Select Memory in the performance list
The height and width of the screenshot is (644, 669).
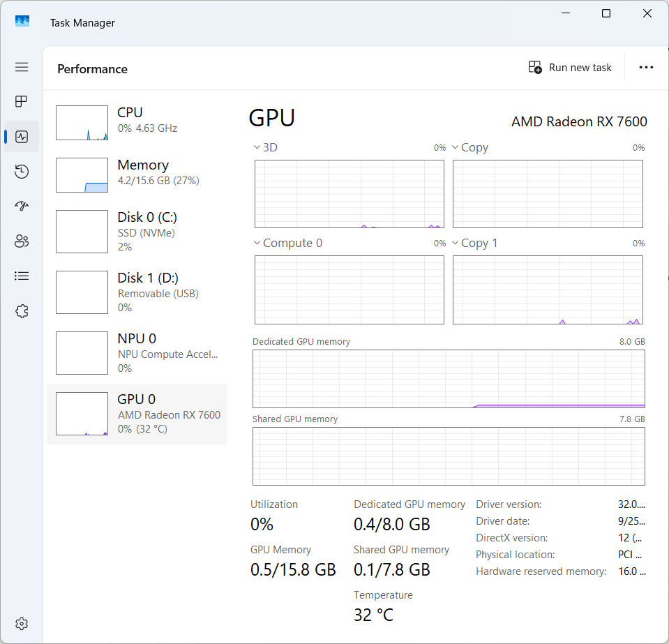[137, 172]
